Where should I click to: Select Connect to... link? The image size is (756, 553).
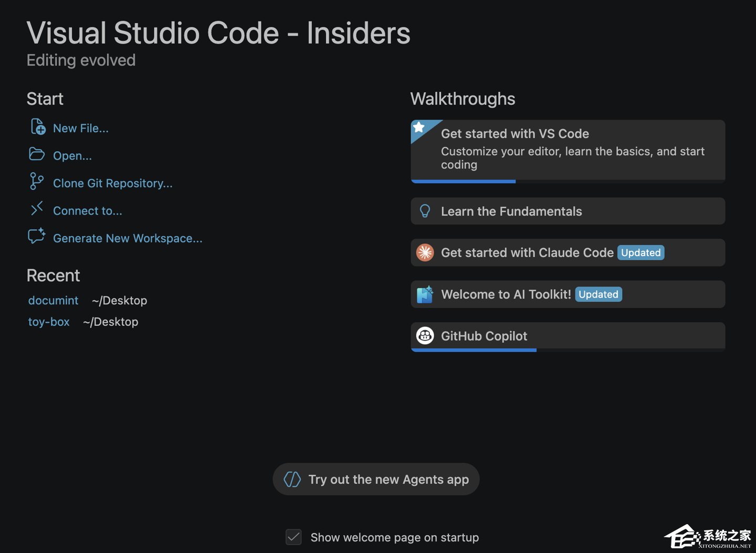pyautogui.click(x=88, y=211)
